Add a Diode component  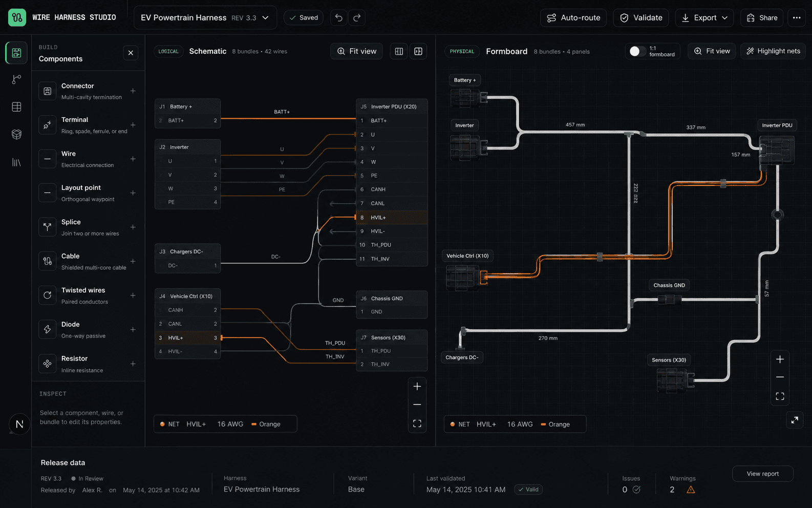coord(133,330)
